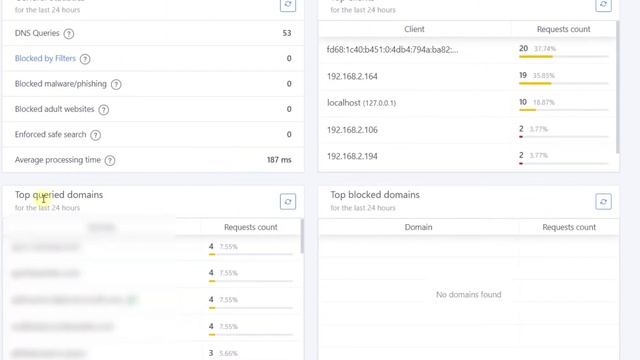Screen dimensions: 640x360
Task: Open help icon for Average processing time
Action: tap(110, 160)
